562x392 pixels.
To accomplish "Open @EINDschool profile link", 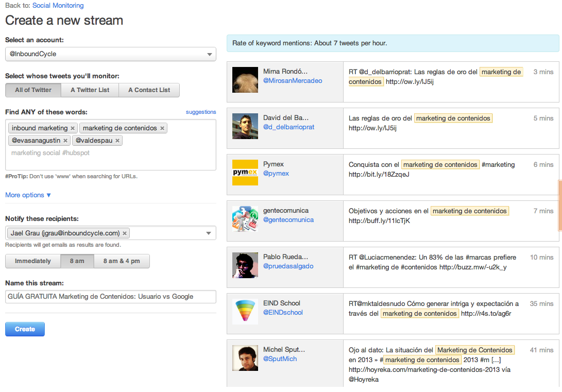I will click(x=283, y=313).
